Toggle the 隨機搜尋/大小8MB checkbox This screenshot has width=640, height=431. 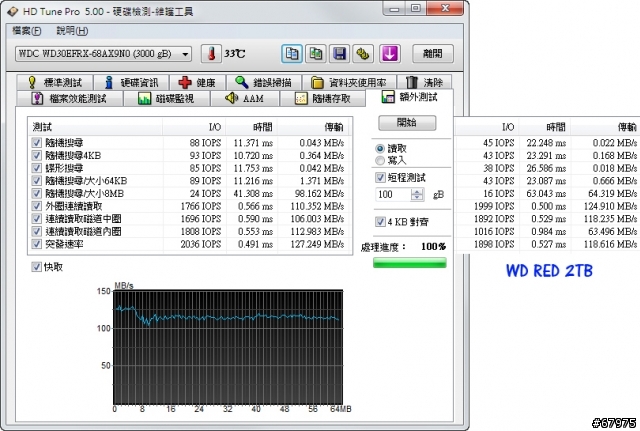click(36, 193)
